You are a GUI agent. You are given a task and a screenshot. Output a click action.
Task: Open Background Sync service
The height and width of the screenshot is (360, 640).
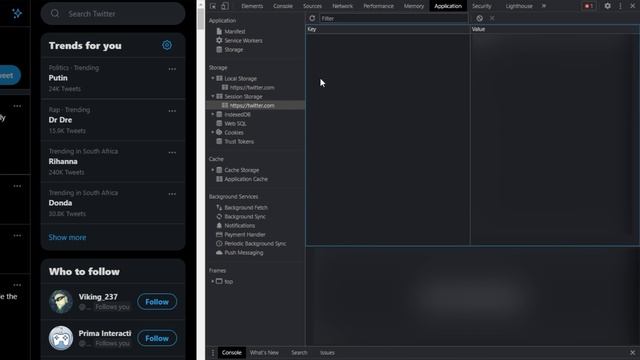tap(245, 216)
